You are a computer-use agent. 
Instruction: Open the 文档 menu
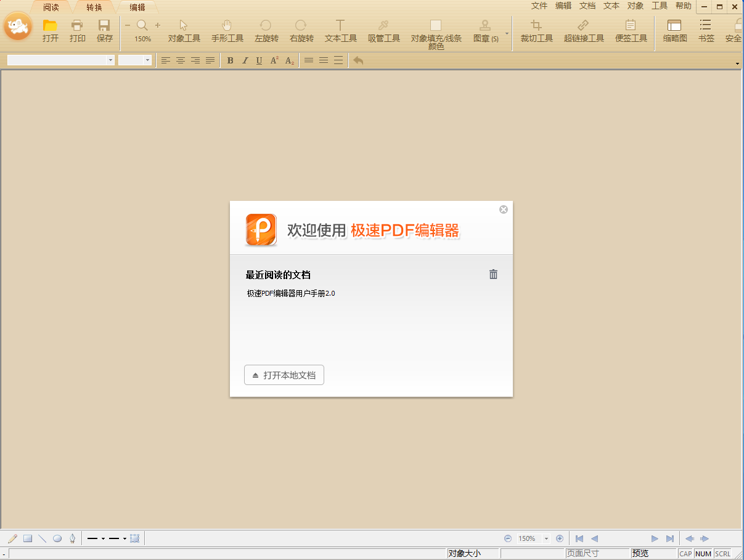pyautogui.click(x=587, y=6)
